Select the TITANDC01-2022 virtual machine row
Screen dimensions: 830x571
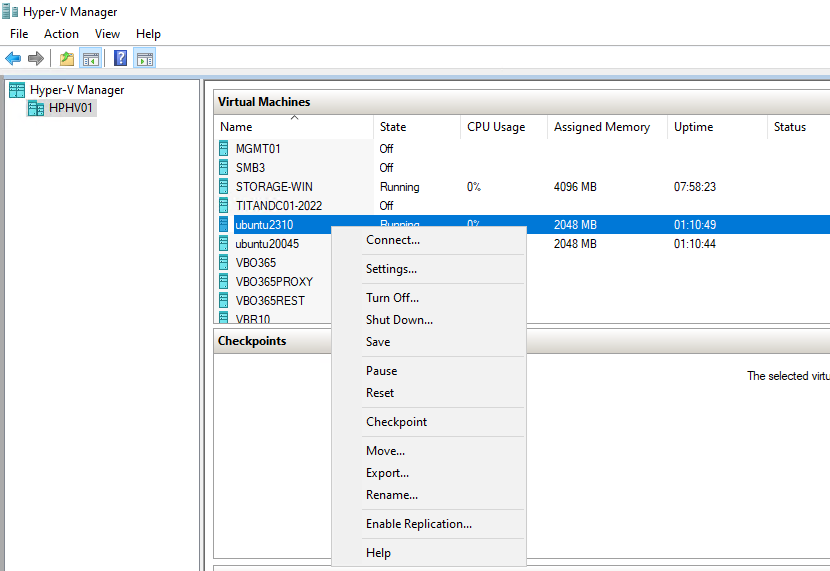[522, 205]
